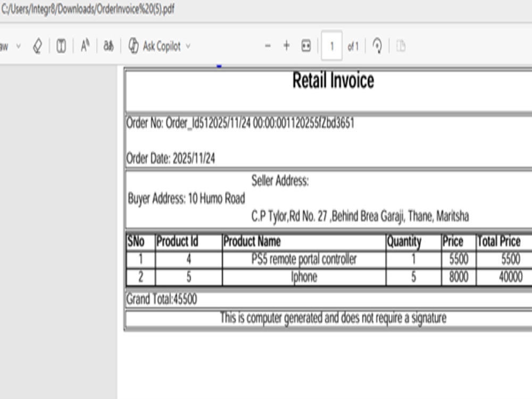
Task: Click the Order No text line
Action: tap(240, 123)
